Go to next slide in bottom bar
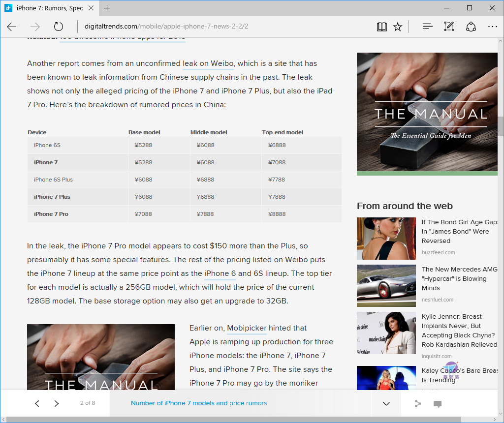 pyautogui.click(x=57, y=403)
